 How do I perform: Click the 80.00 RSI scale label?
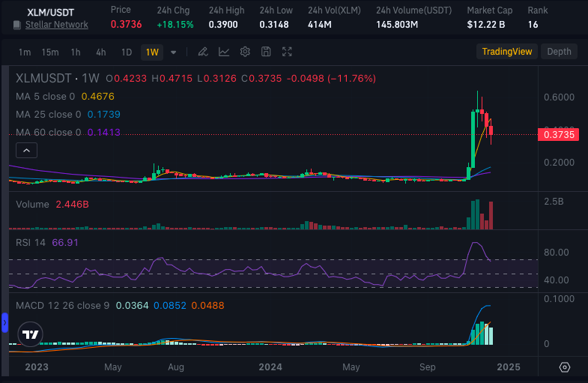click(557, 252)
